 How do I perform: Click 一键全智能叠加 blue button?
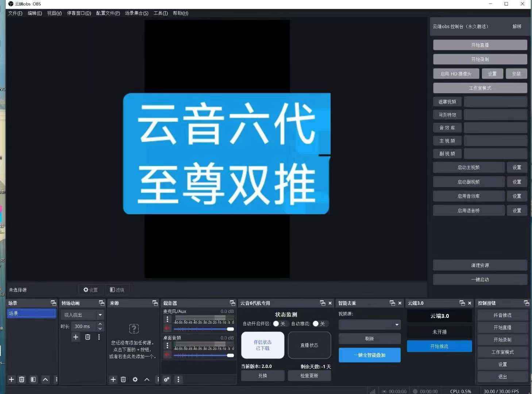370,355
